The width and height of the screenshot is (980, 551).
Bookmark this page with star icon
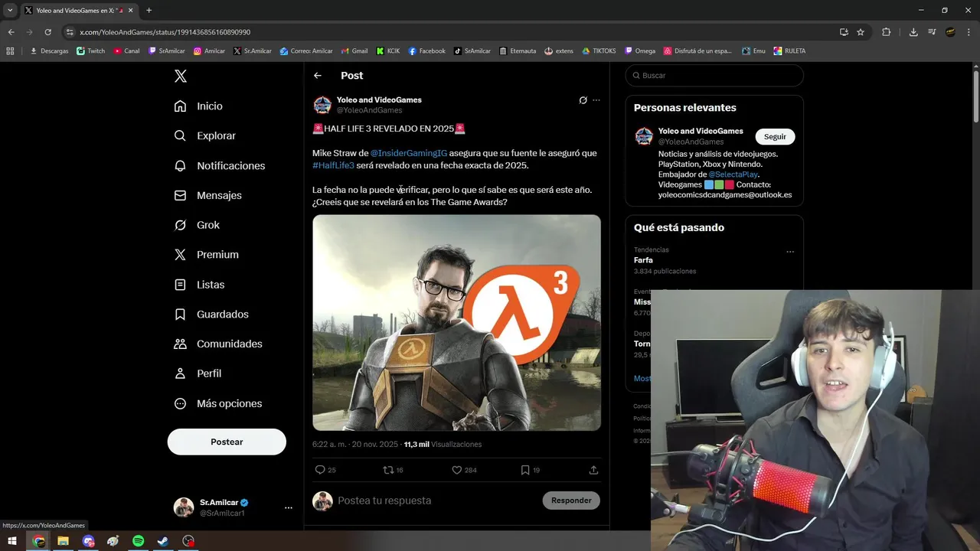tap(861, 32)
